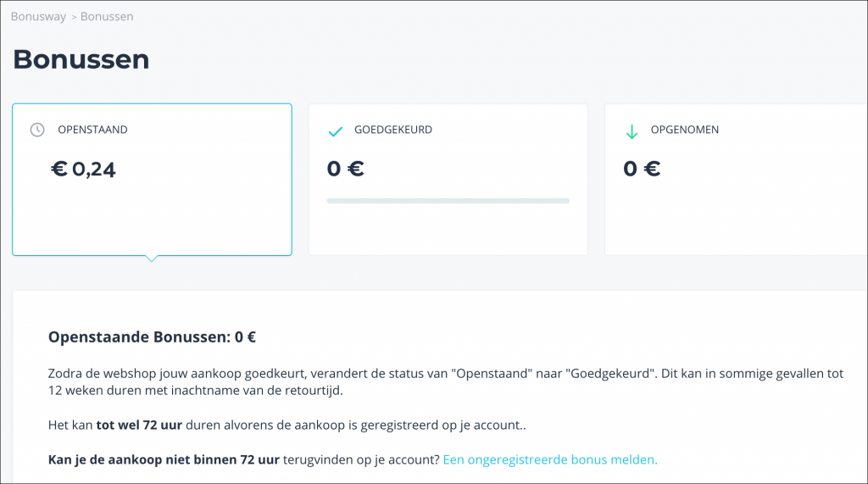Click the bold 'tot wel 72 uur' text

point(139,426)
